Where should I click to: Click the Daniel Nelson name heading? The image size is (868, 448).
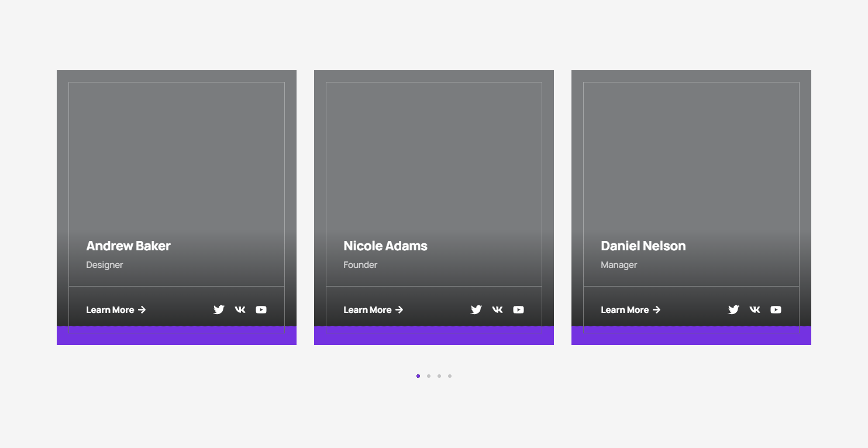coord(643,246)
